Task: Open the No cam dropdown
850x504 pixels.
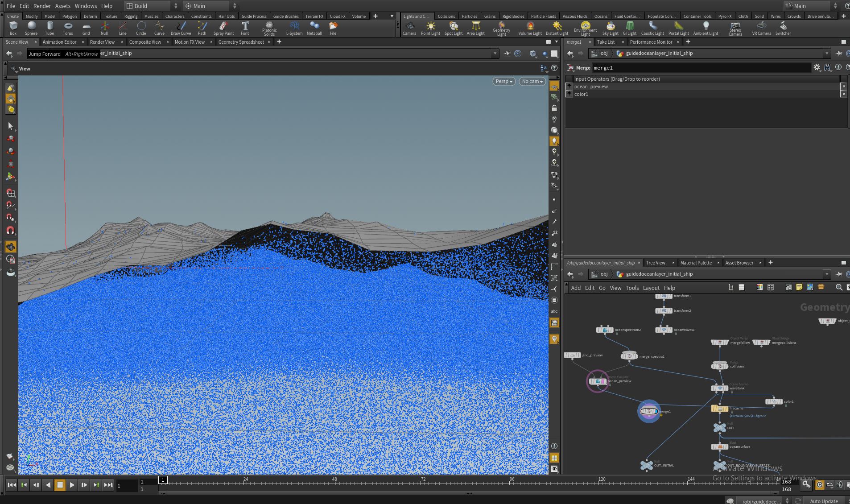Action: 532,82
